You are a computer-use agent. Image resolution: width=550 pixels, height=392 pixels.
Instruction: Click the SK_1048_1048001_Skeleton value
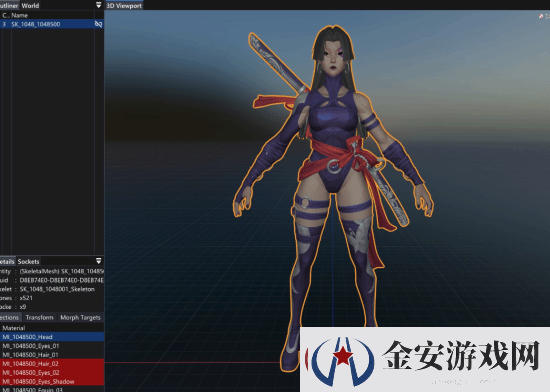pyautogui.click(x=57, y=289)
